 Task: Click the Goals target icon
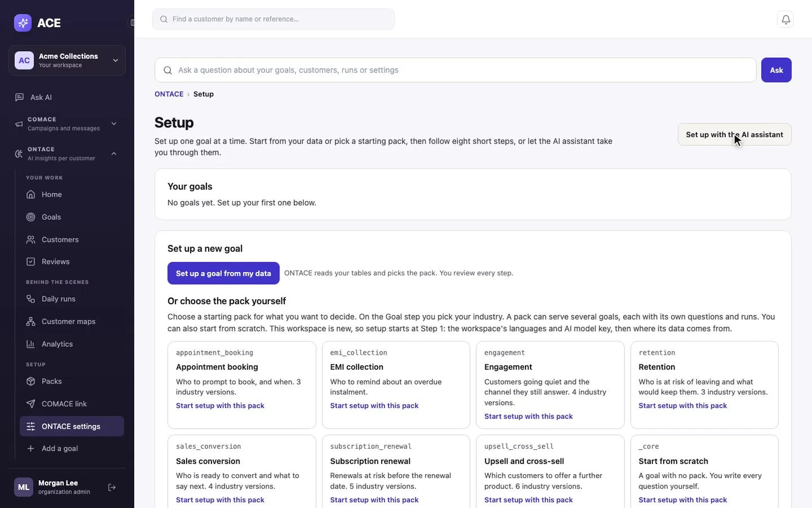click(x=31, y=217)
